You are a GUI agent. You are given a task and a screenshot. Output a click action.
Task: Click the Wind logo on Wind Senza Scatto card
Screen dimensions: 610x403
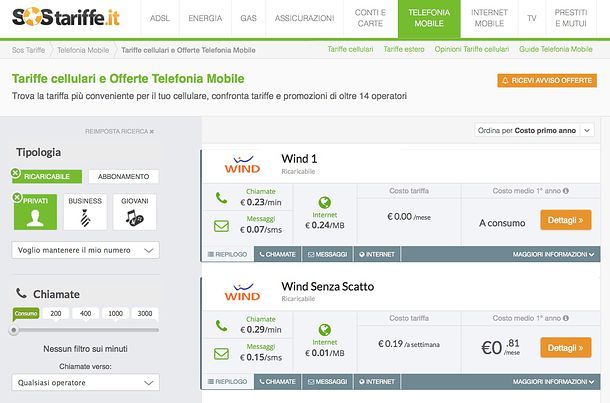(x=242, y=292)
